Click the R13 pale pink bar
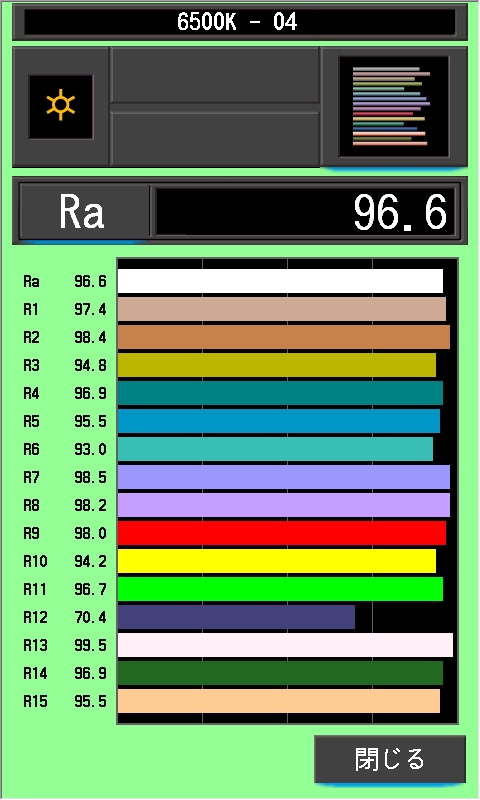 pyautogui.click(x=285, y=645)
